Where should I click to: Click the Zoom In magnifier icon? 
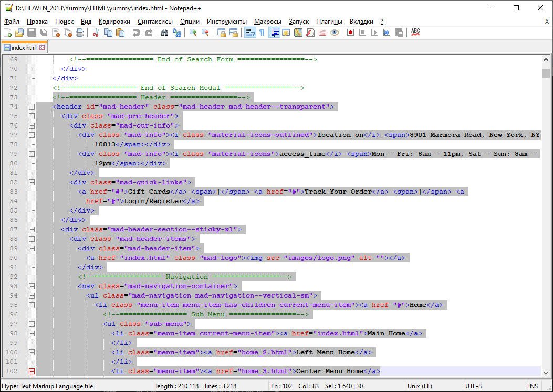click(x=193, y=33)
